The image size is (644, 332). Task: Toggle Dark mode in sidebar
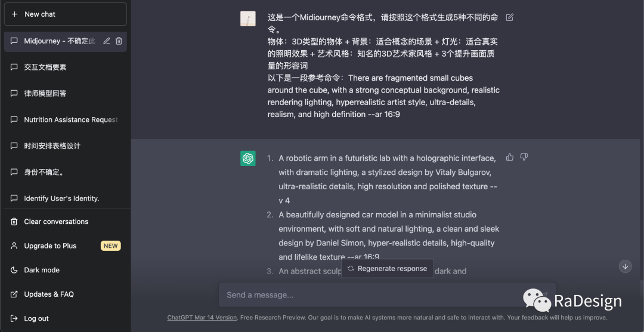[x=42, y=270]
